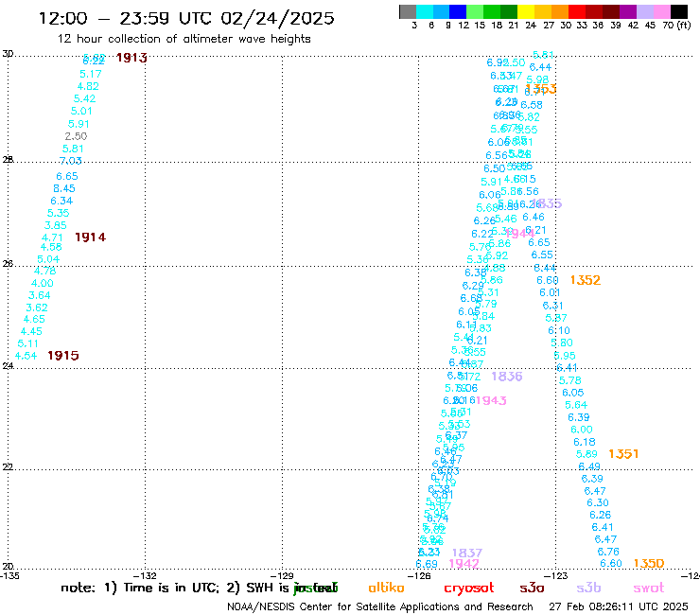Click the latitude axis label 22
This screenshot has width=700, height=615.
8,466
